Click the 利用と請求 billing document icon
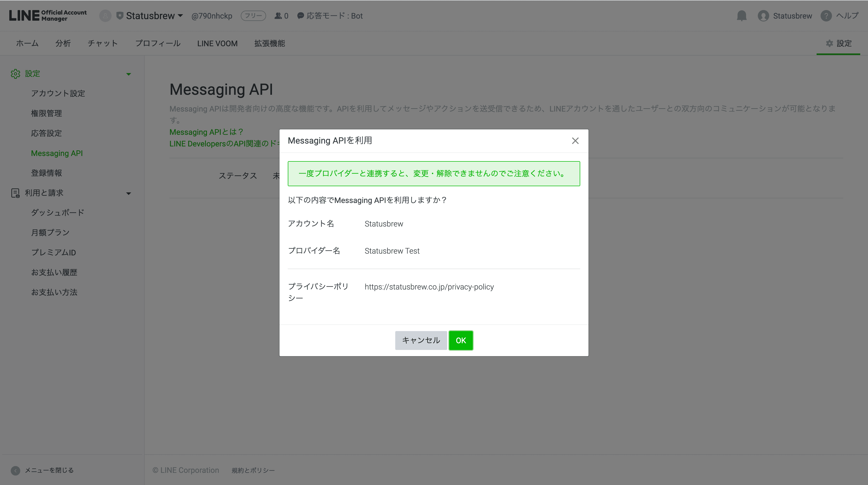The height and width of the screenshot is (485, 868). coord(15,193)
